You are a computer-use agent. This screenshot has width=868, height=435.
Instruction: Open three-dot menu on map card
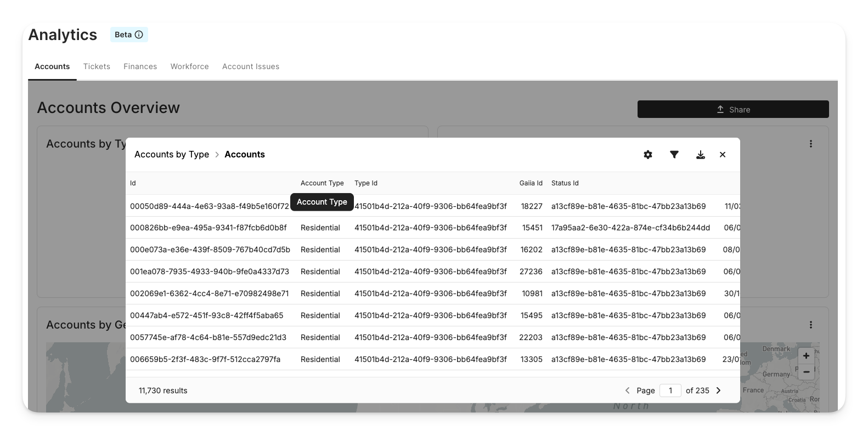810,325
